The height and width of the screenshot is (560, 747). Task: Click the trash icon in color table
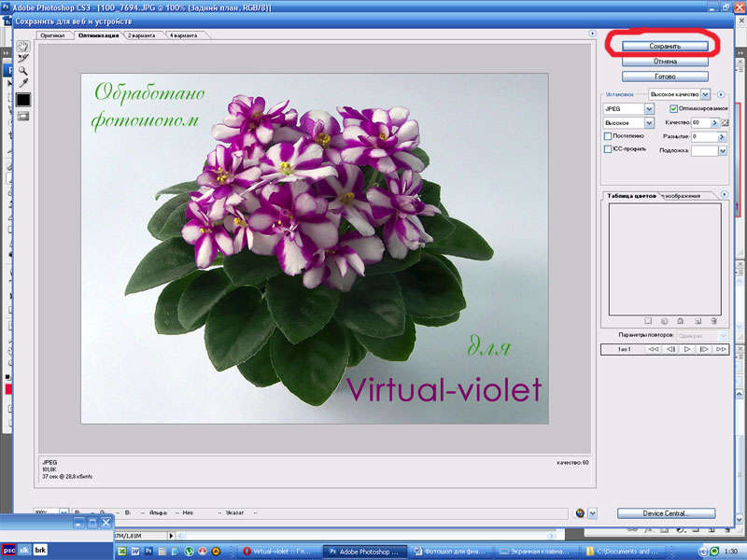[712, 321]
